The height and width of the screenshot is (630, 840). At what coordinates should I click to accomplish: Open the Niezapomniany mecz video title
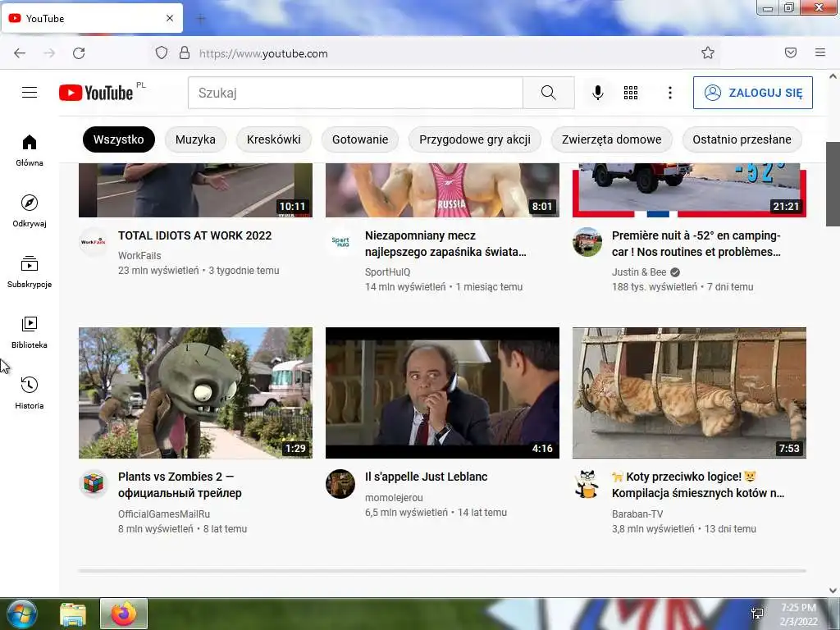pyautogui.click(x=445, y=244)
